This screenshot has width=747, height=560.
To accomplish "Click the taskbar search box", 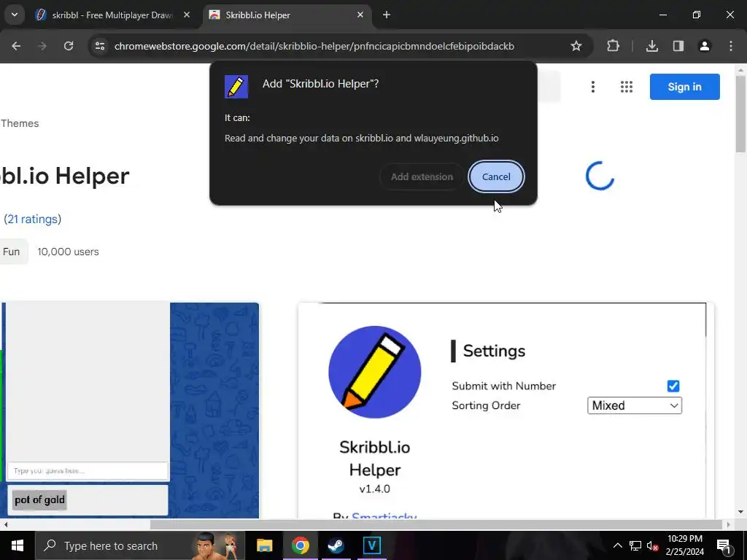I will coord(139,545).
